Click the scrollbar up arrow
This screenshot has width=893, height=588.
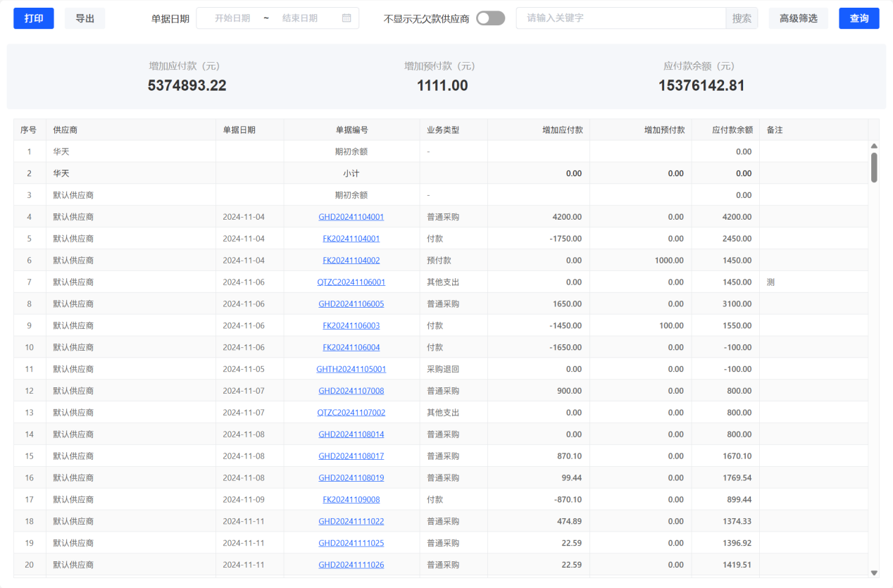874,146
